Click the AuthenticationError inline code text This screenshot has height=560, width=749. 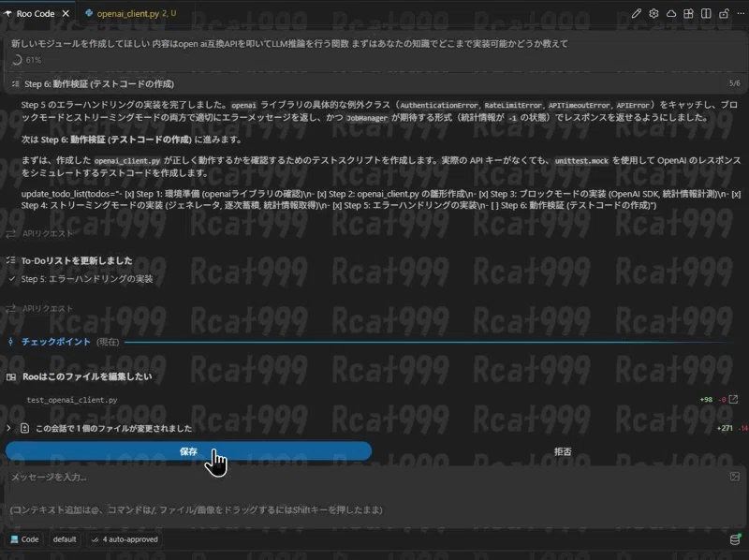coord(438,105)
